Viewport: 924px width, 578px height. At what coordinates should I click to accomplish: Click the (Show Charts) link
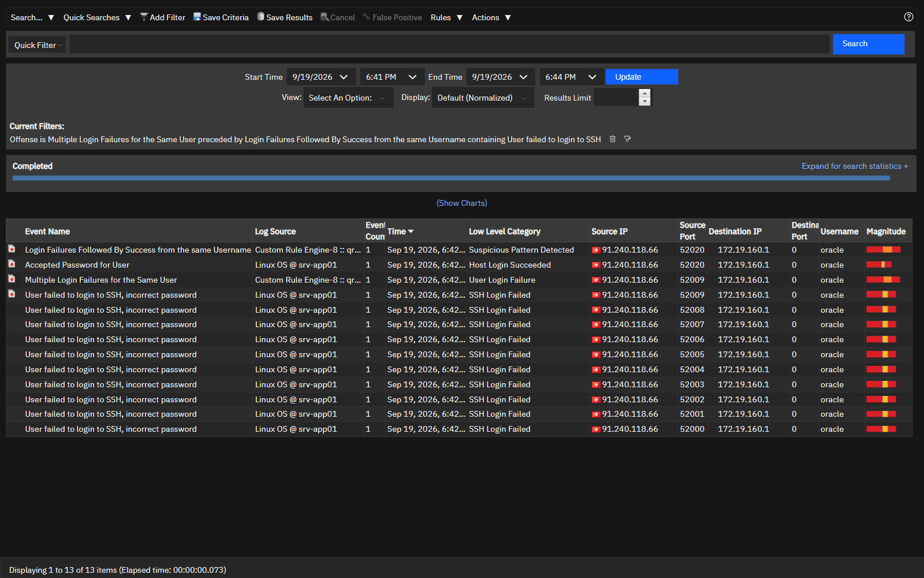click(x=462, y=203)
